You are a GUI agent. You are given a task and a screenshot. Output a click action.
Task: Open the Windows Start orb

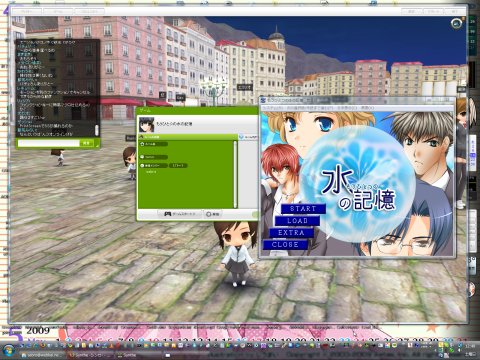click(x=8, y=351)
